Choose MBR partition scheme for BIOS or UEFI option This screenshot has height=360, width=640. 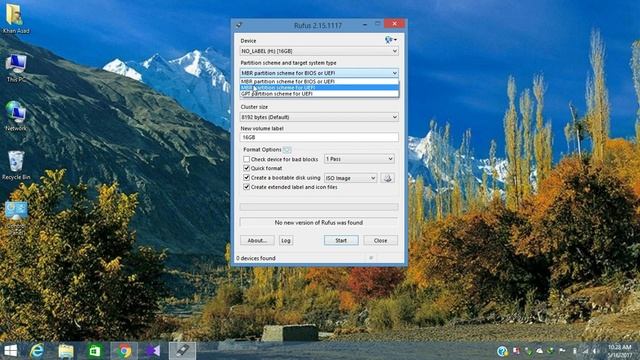(319, 82)
